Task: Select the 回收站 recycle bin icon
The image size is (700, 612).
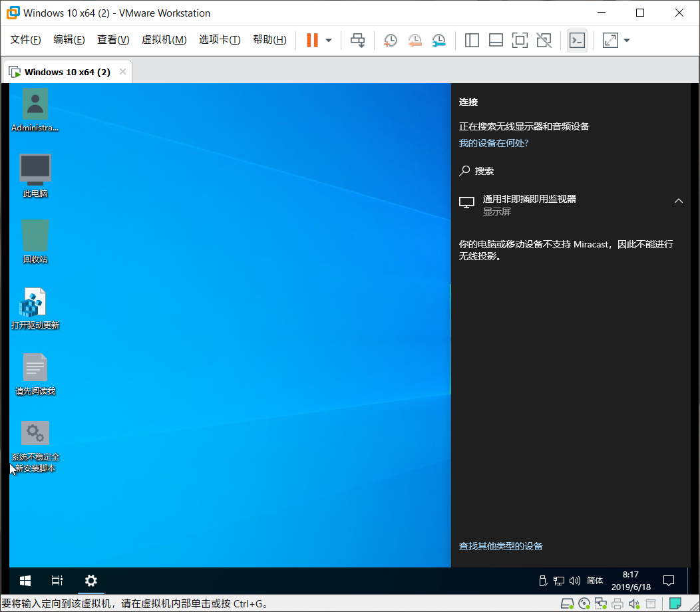Action: 35,241
